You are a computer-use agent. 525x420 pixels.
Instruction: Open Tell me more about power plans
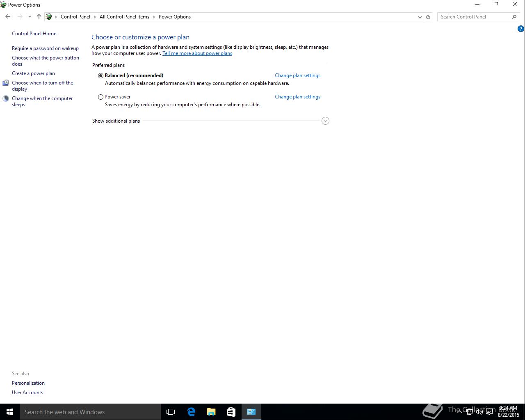pos(197,53)
